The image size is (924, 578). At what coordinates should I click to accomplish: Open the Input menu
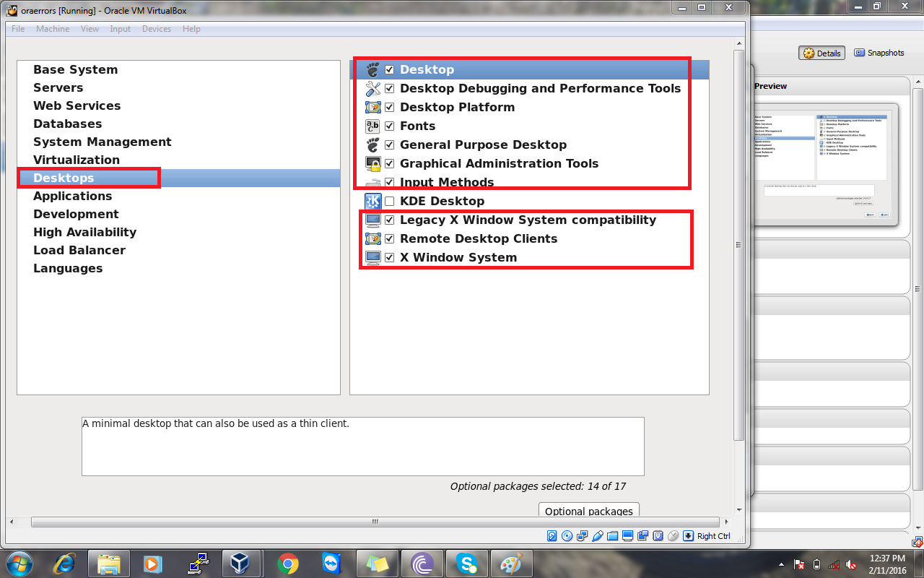tap(121, 29)
